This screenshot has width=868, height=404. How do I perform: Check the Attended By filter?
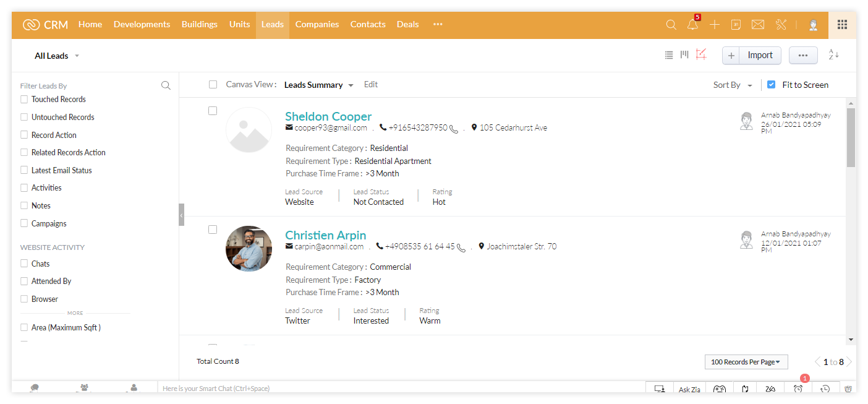[x=24, y=281]
